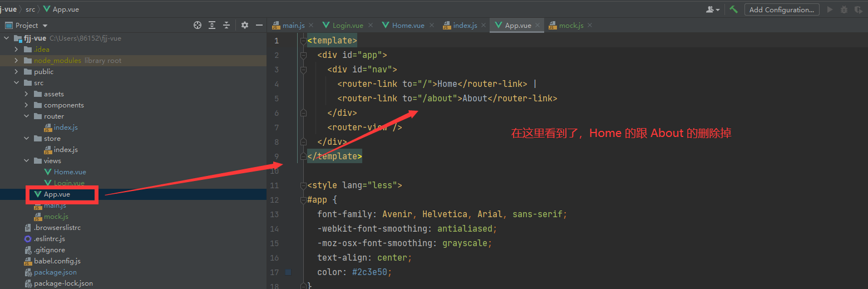Image resolution: width=868 pixels, height=289 pixels.
Task: Select babel.config.js file
Action: (57, 261)
